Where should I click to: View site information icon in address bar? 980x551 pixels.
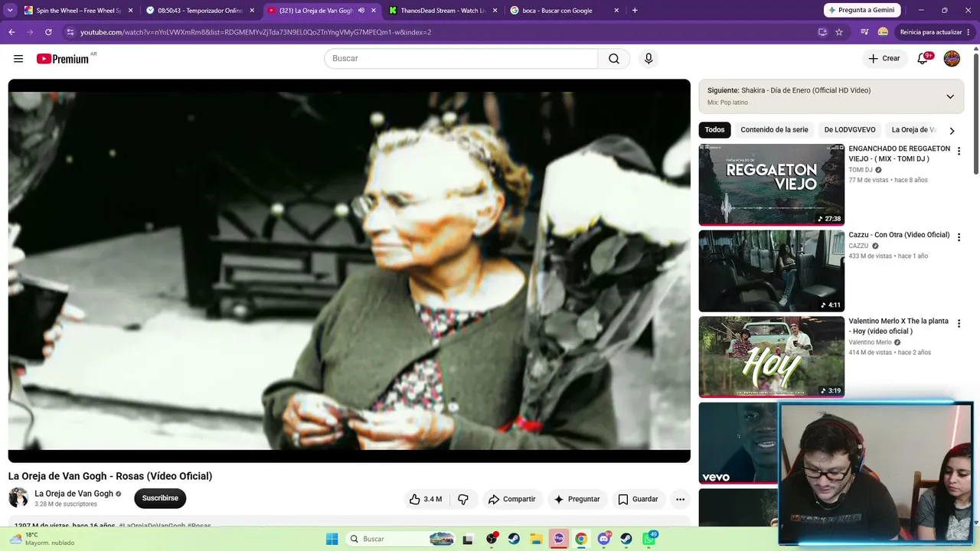[70, 32]
